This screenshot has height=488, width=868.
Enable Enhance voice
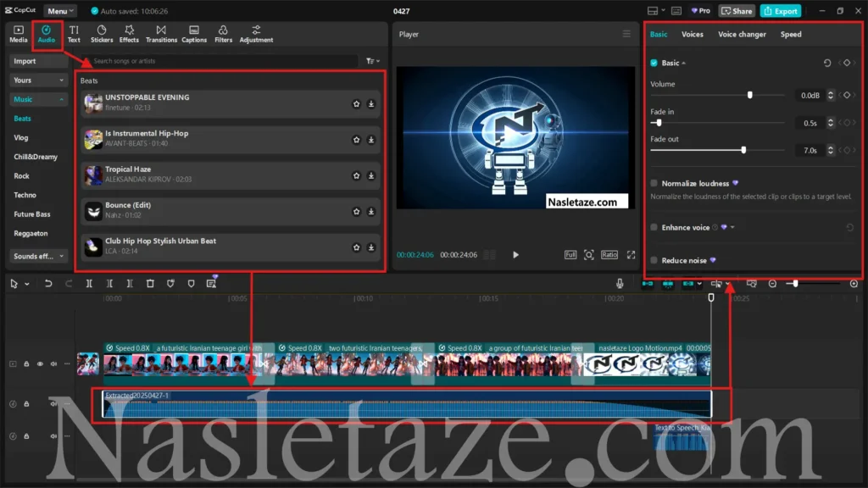tap(654, 227)
